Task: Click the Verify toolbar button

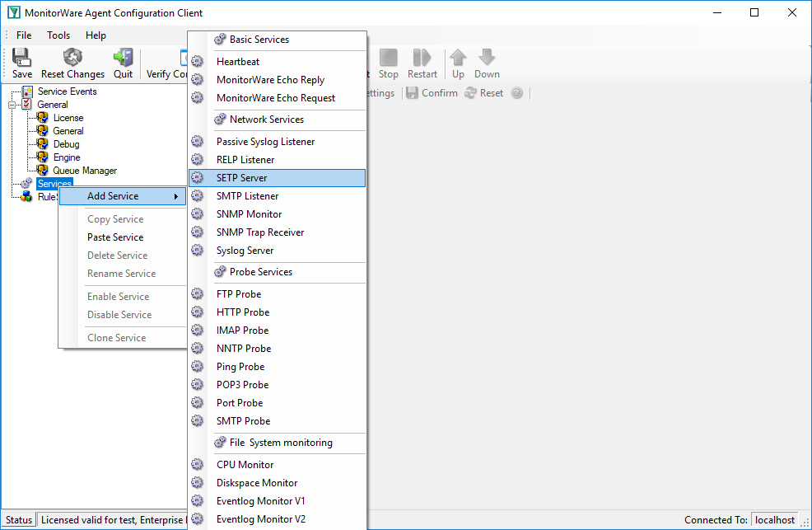Action: [166, 63]
